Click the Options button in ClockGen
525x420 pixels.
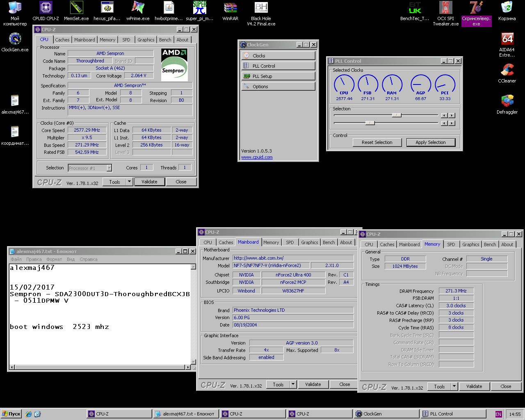click(278, 86)
